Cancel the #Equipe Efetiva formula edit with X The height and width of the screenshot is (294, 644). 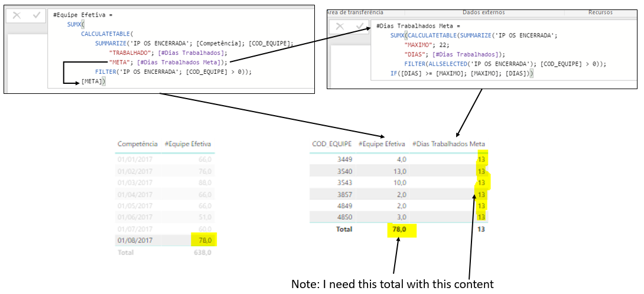pyautogui.click(x=17, y=15)
